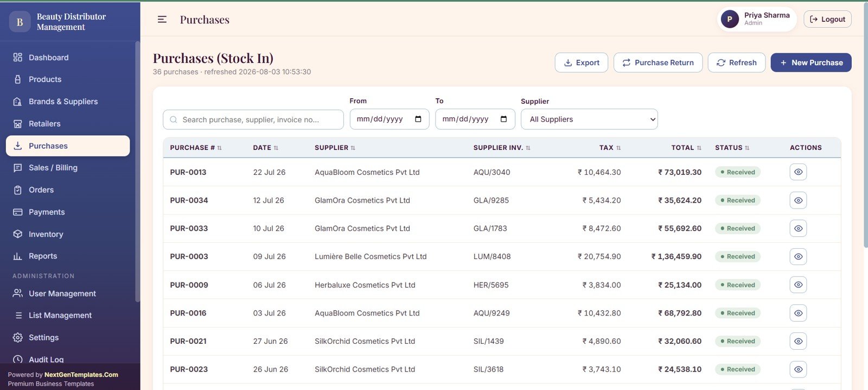View details of purchase PUR-0009
868x390 pixels.
click(x=798, y=285)
